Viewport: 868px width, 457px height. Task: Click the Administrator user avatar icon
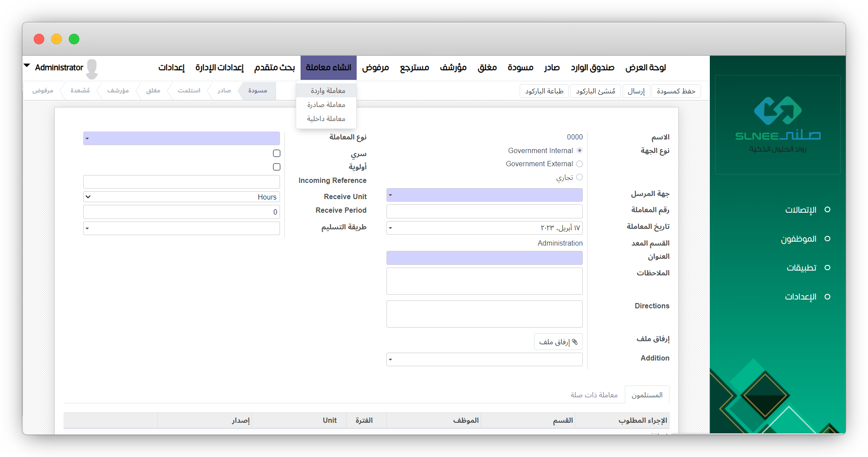(x=92, y=68)
